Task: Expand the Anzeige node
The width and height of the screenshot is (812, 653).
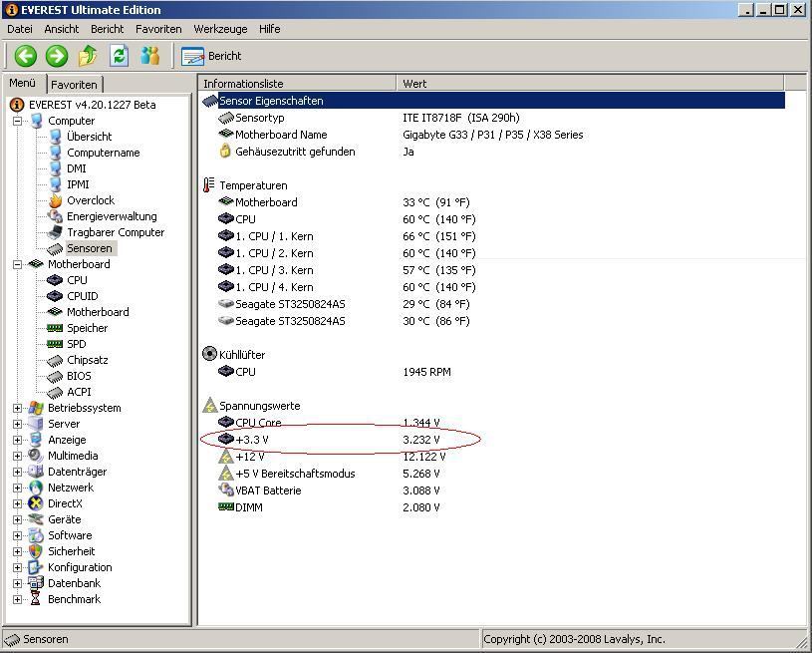Action: point(18,440)
